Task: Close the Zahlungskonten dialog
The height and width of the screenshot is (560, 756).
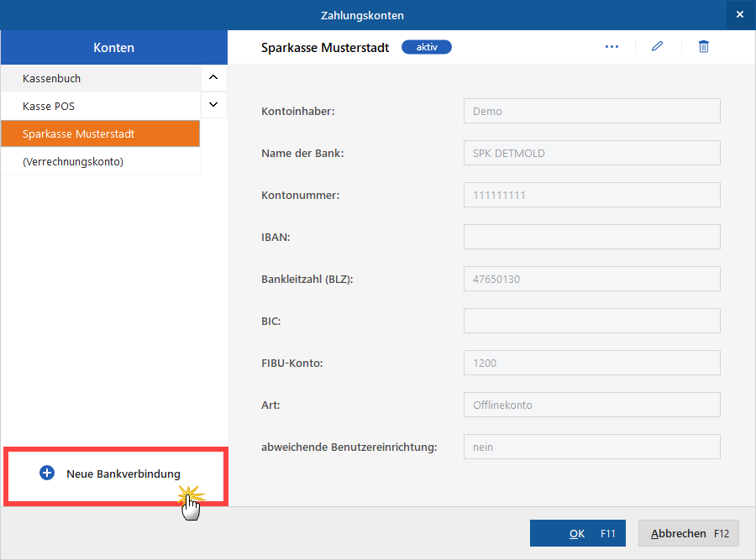Action: [x=739, y=15]
